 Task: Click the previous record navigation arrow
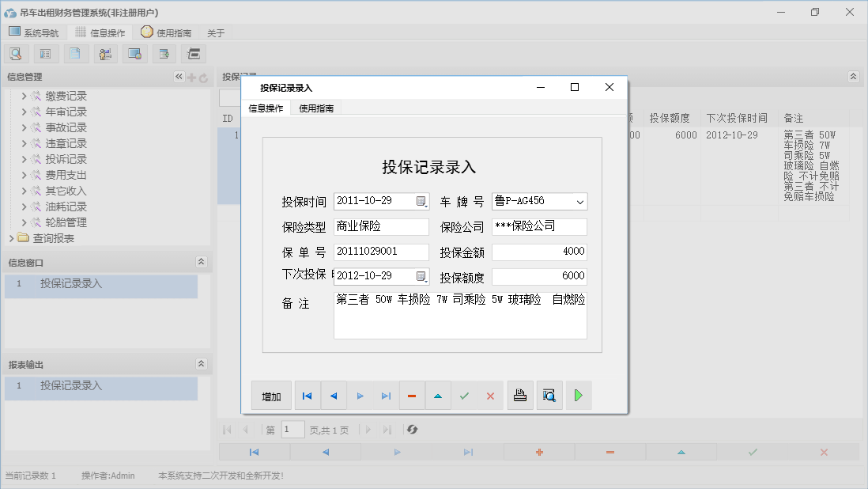(334, 395)
